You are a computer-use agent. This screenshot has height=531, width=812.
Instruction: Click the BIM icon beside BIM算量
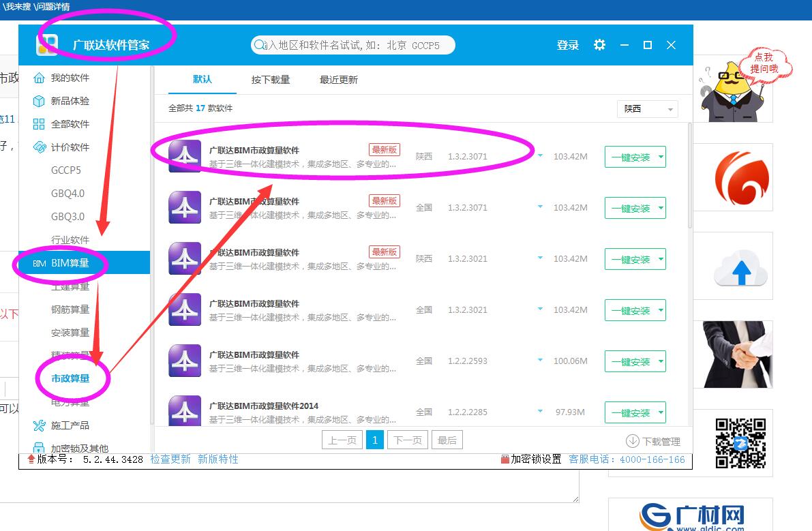40,263
